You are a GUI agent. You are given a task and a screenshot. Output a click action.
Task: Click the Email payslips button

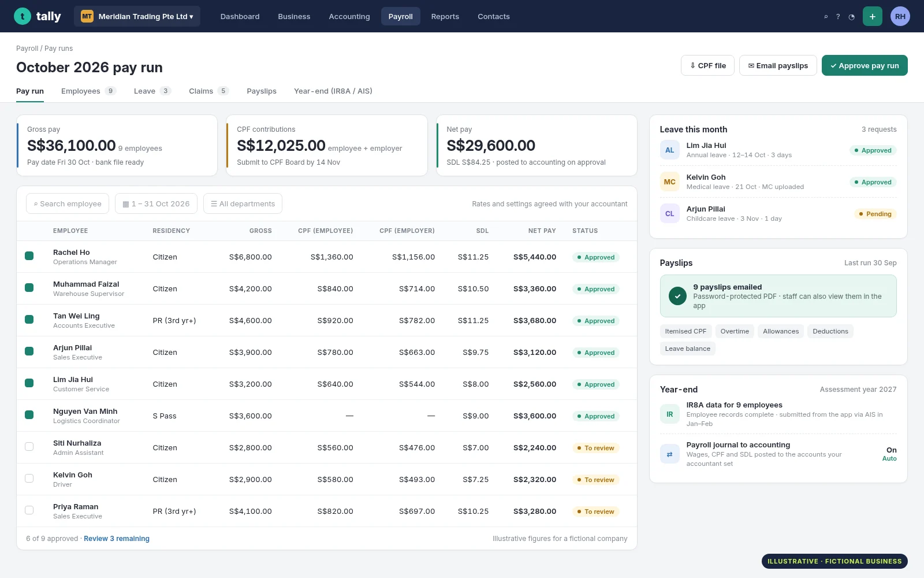coord(778,65)
